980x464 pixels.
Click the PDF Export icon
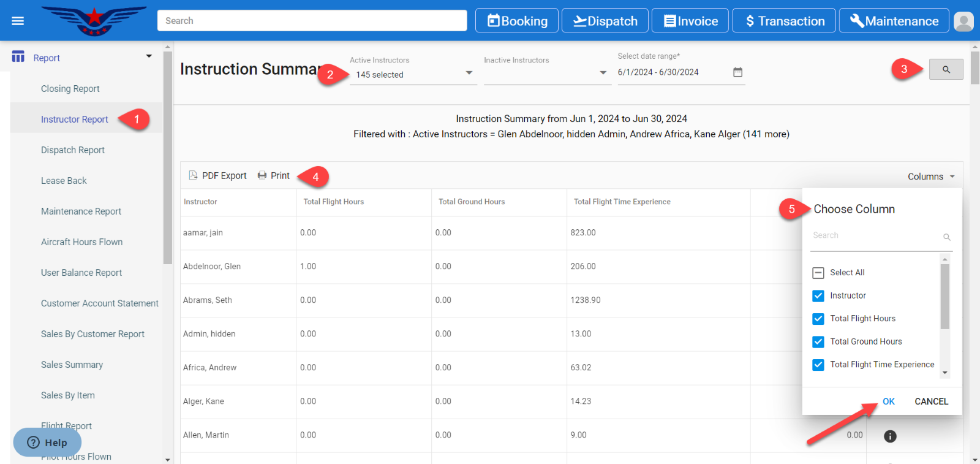pos(193,175)
